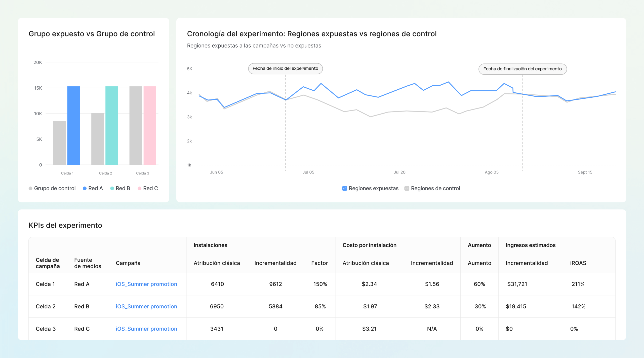Click the Red C legend dot
The height and width of the screenshot is (358, 644).
point(139,188)
